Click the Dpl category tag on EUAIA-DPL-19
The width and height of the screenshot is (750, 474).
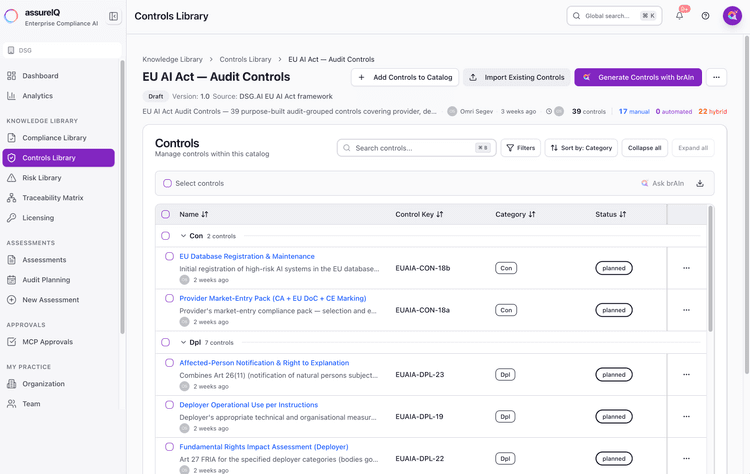(x=505, y=417)
